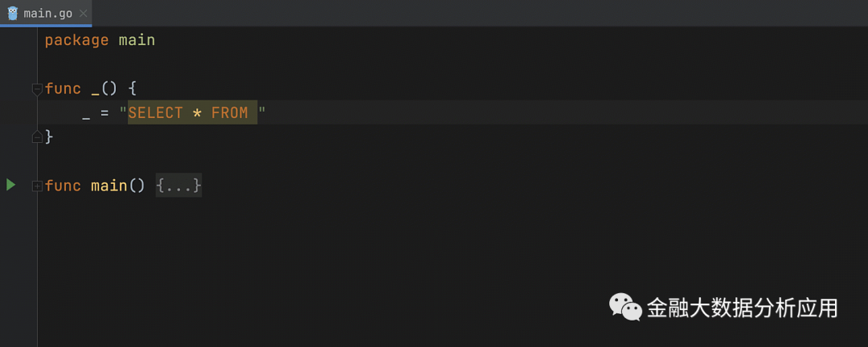Run main using the green gutter arrow
This screenshot has width=868, height=347.
click(10, 186)
